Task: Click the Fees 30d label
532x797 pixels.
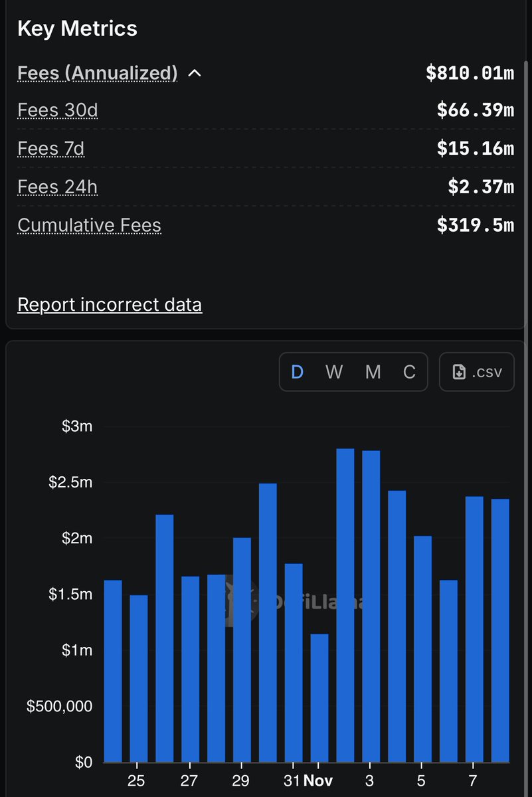Action: 58,110
